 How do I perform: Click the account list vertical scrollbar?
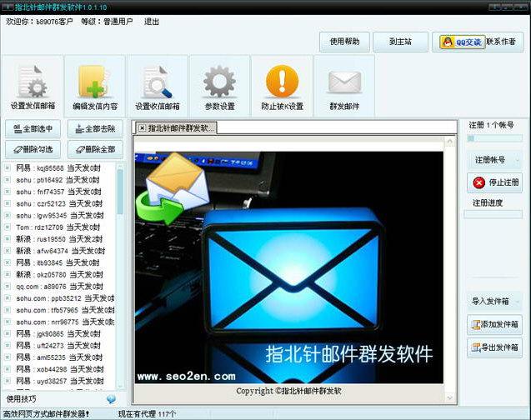(x=120, y=200)
